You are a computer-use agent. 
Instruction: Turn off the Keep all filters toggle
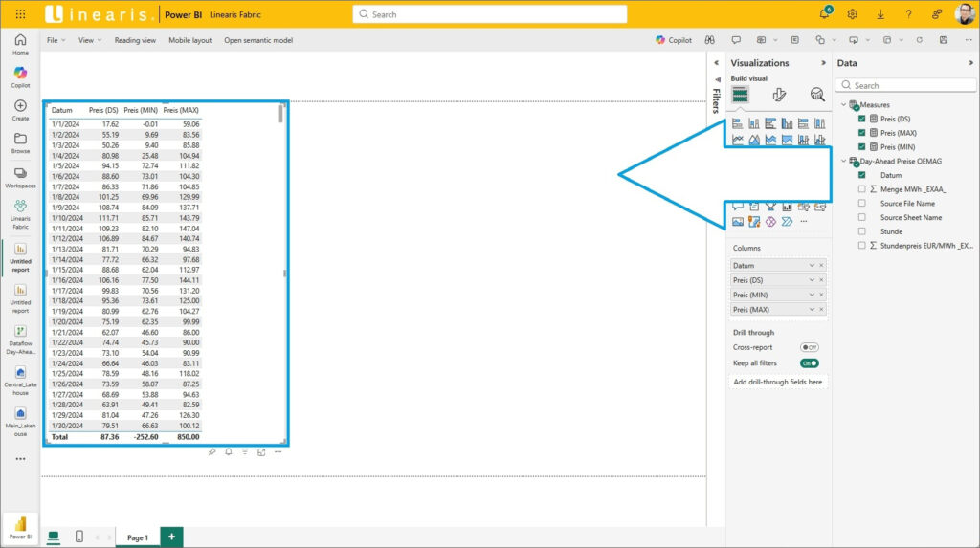coord(810,363)
